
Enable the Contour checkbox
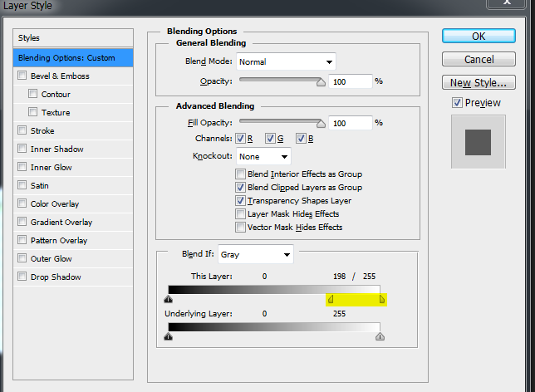tap(32, 94)
